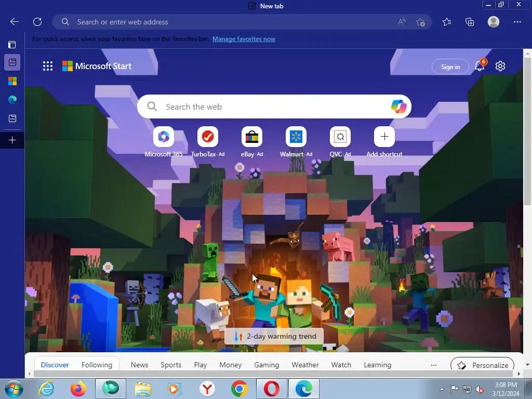Open the Microsoft colored-squares sidebar tab

pyautogui.click(x=12, y=81)
